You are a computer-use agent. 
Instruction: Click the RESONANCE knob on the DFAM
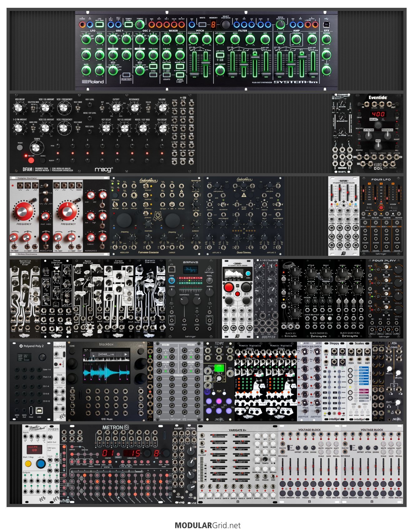(134, 108)
